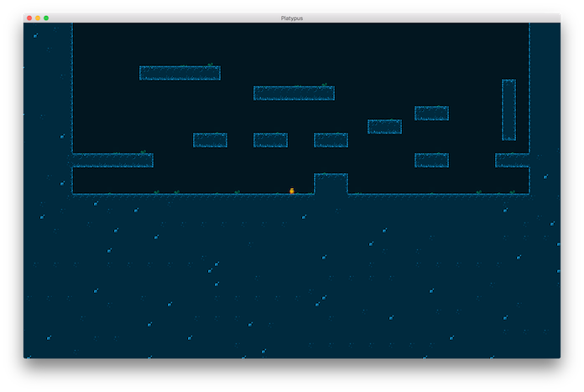Maximize the Platypus window with green button
The width and height of the screenshot is (584, 392).
(x=46, y=18)
